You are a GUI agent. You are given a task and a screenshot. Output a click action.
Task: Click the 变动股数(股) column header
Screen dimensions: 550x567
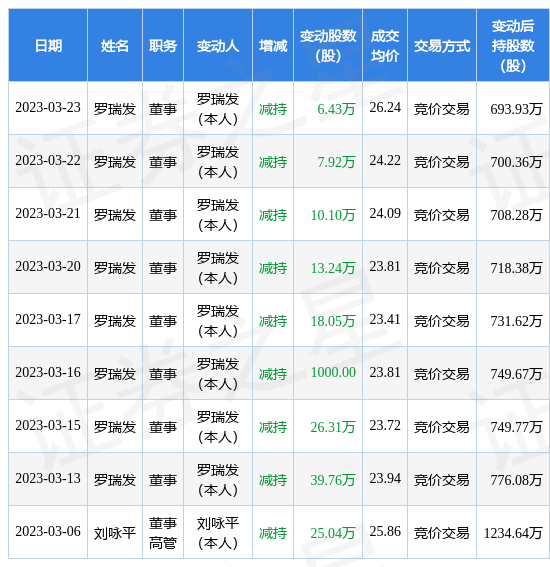328,46
